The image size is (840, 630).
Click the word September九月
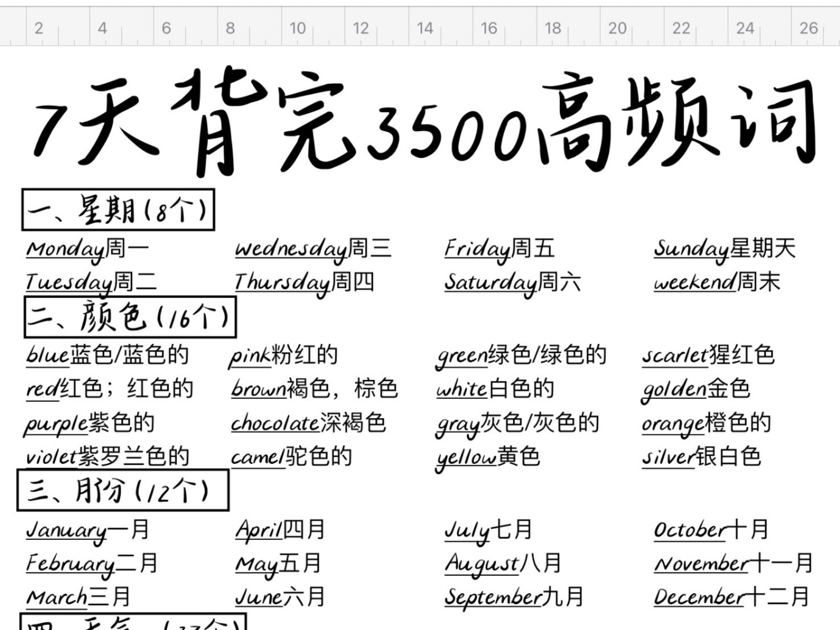(514, 598)
